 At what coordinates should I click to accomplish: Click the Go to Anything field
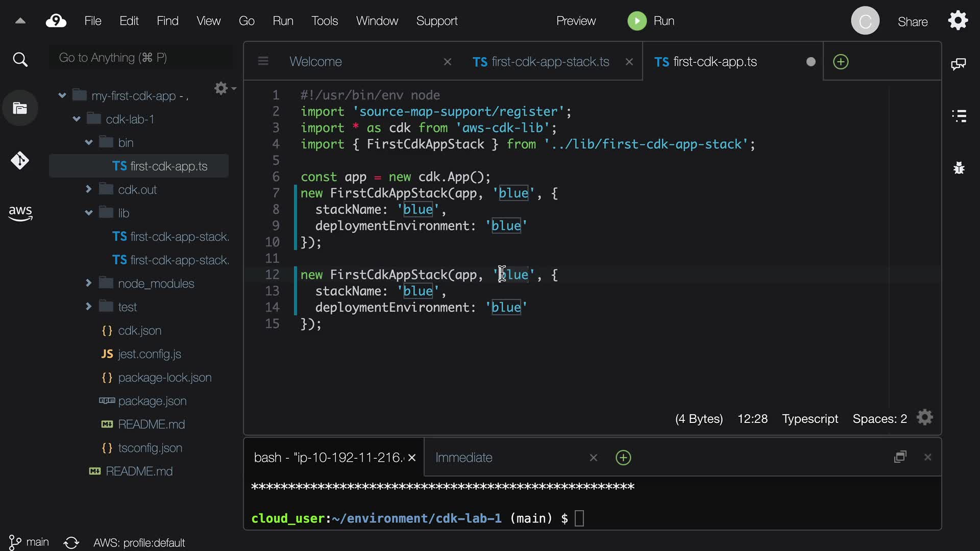click(x=140, y=58)
